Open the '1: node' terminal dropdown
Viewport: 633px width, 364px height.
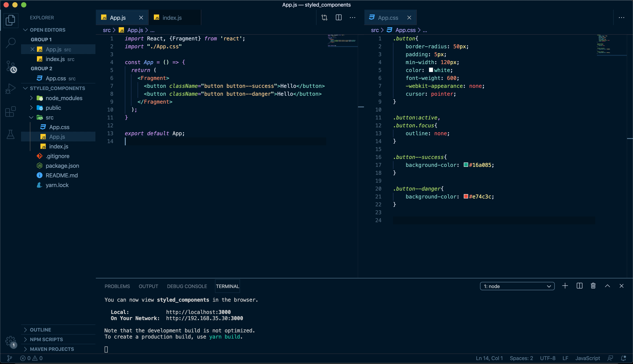(517, 286)
